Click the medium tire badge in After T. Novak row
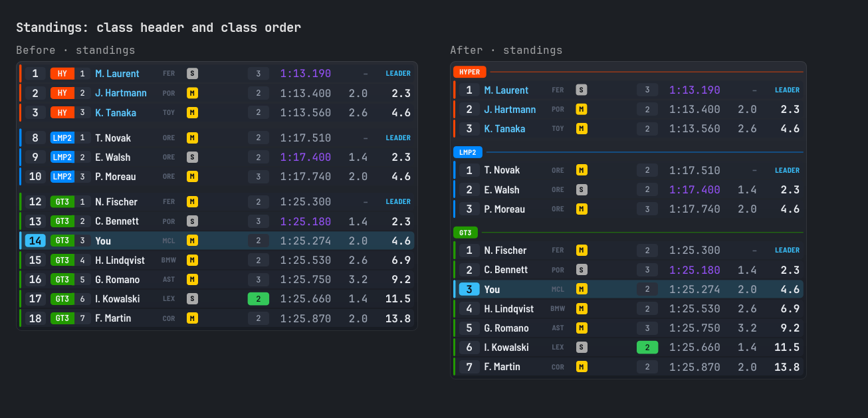Screen dimensions: 868x418 click(581, 170)
